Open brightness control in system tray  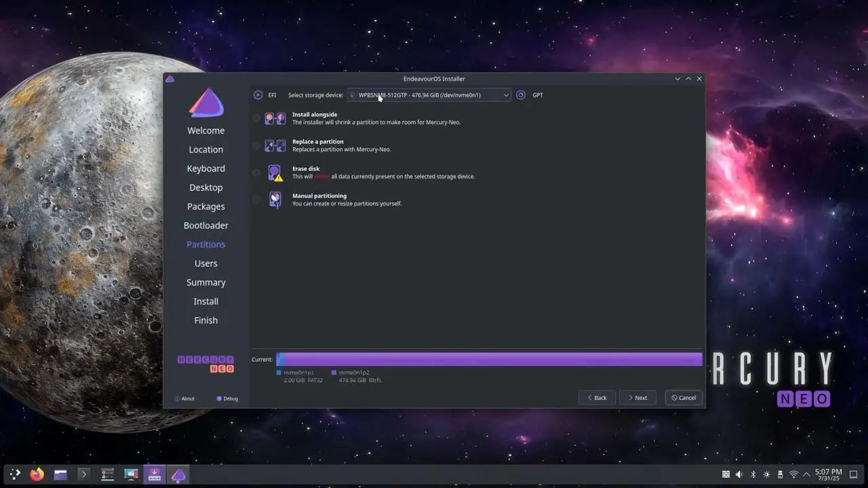[x=766, y=474]
